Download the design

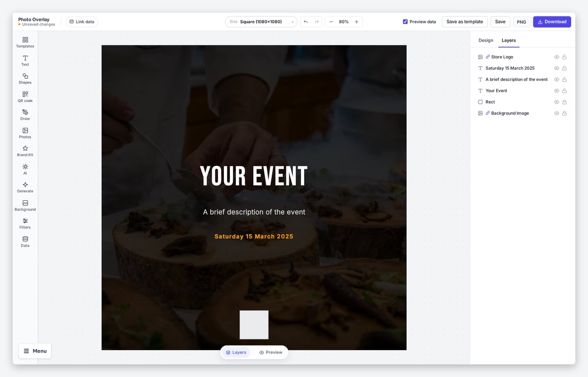(552, 22)
